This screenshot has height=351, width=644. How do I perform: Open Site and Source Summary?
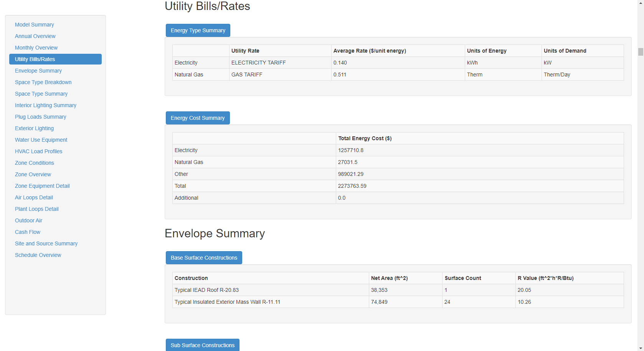click(46, 243)
